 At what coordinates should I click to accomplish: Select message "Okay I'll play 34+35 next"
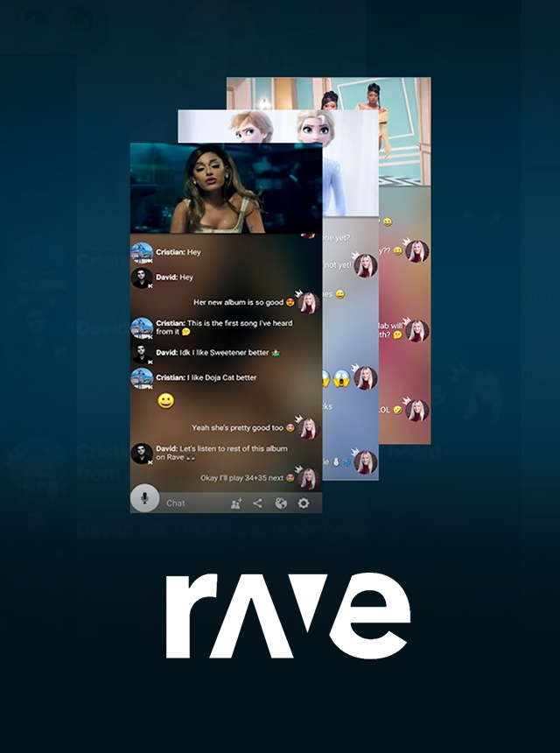[x=247, y=478]
